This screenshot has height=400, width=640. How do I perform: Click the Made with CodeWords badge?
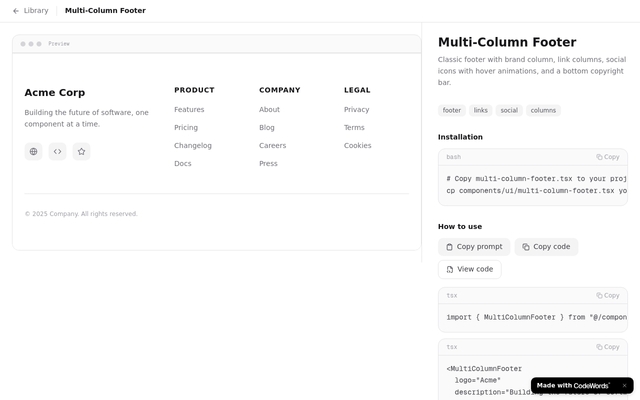[x=573, y=385]
